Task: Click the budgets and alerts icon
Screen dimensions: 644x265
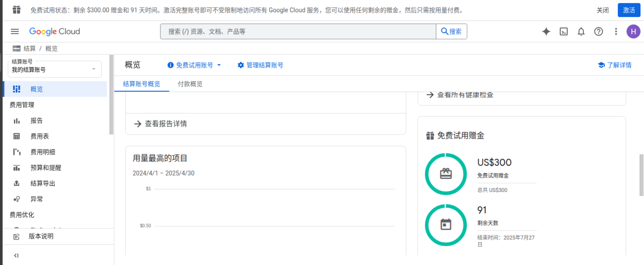Action: tap(16, 168)
